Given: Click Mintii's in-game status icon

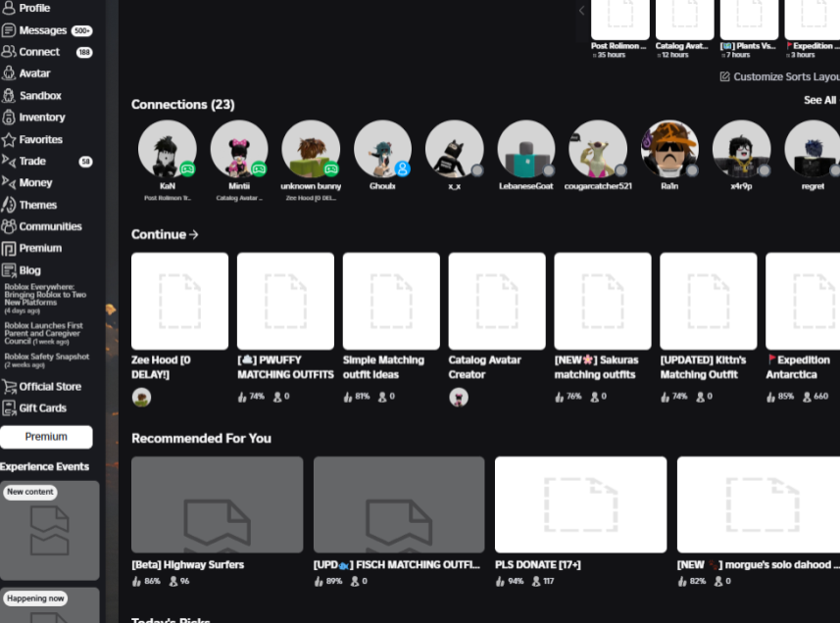Looking at the screenshot, I should point(260,169).
